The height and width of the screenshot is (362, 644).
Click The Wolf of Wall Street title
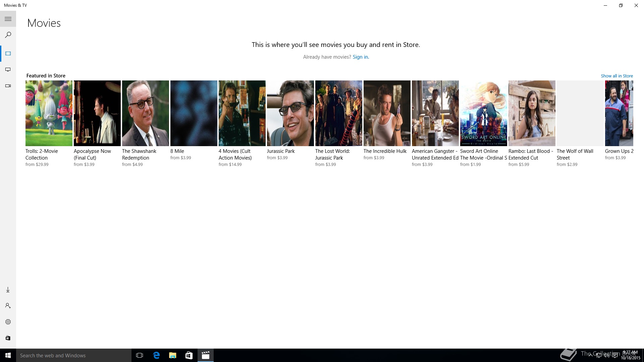point(575,155)
